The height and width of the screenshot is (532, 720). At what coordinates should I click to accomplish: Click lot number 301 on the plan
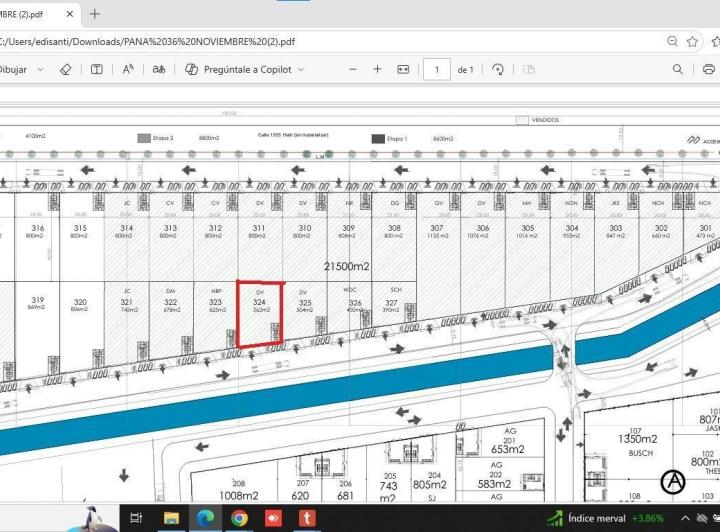[x=705, y=228]
